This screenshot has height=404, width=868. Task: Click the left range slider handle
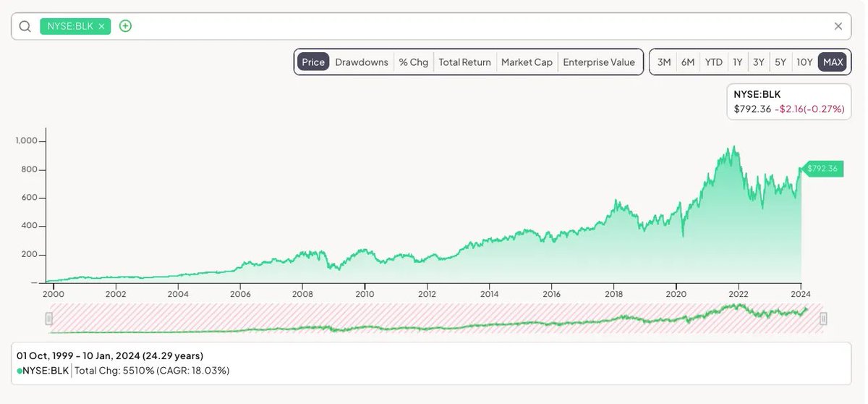point(49,319)
